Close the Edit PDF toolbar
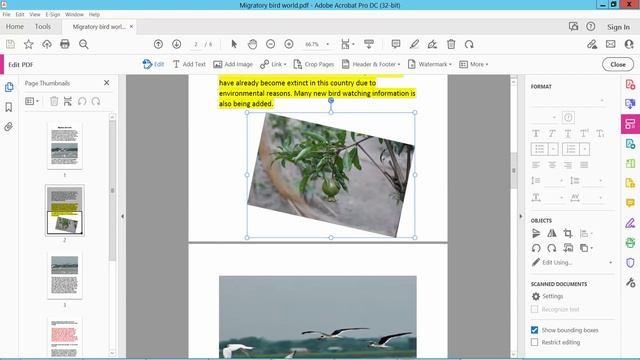The height and width of the screenshot is (360, 640). tap(618, 64)
